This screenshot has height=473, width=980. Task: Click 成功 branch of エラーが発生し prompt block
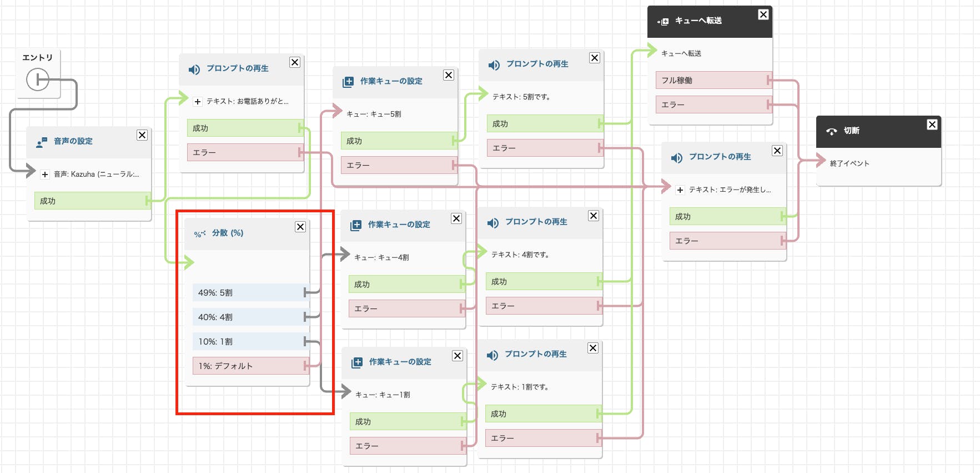728,216
